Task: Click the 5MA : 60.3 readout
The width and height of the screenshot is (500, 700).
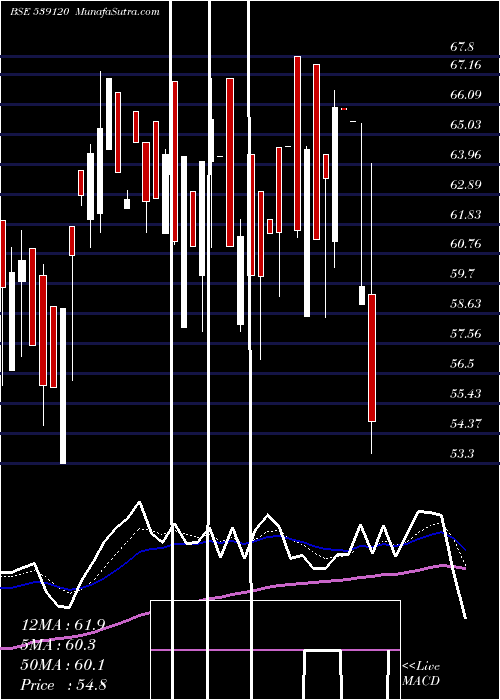Action: [58, 645]
